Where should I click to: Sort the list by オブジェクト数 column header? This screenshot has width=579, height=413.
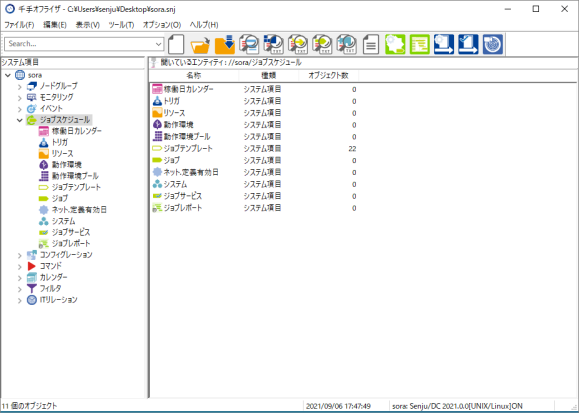(328, 75)
